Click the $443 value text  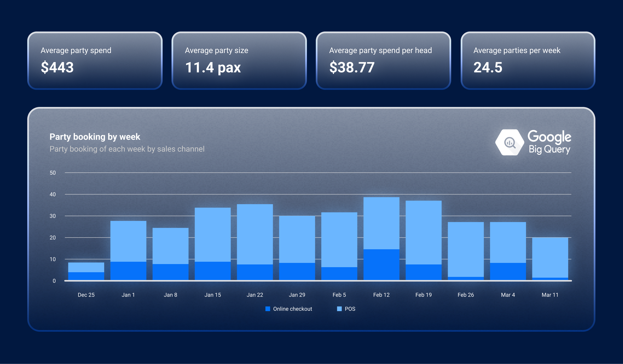pyautogui.click(x=57, y=67)
